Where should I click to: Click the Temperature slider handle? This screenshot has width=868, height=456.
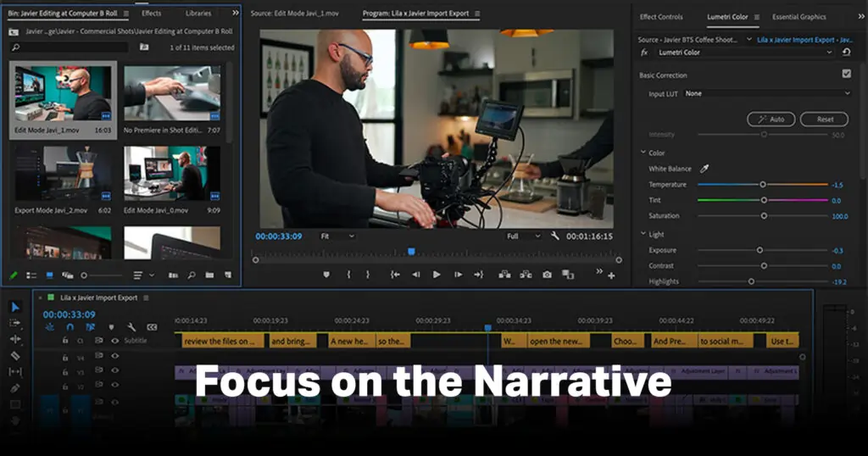763,184
